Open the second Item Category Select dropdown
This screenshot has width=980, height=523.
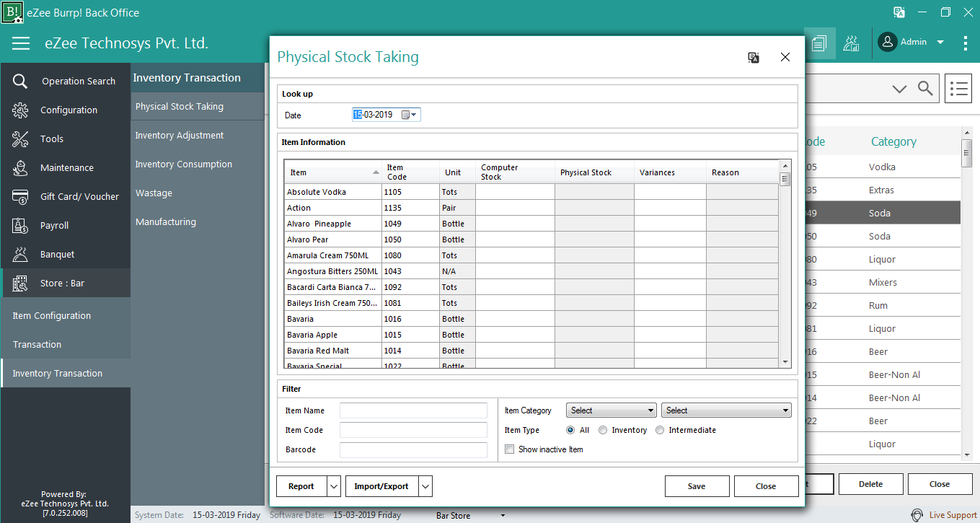pos(726,410)
